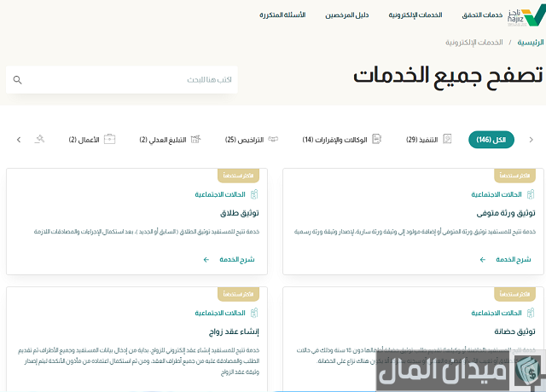This screenshot has width=546, height=392.
Task: Click the توثيق ورثة متوفى title
Action: point(506,213)
